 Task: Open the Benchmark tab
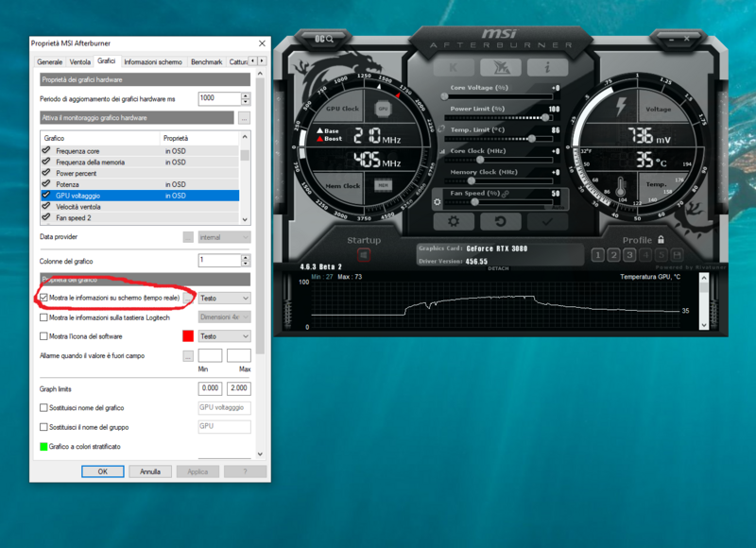point(206,61)
